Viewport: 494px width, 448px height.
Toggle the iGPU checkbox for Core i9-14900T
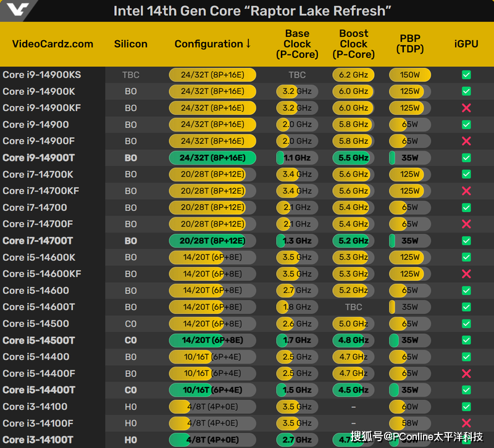click(x=466, y=158)
